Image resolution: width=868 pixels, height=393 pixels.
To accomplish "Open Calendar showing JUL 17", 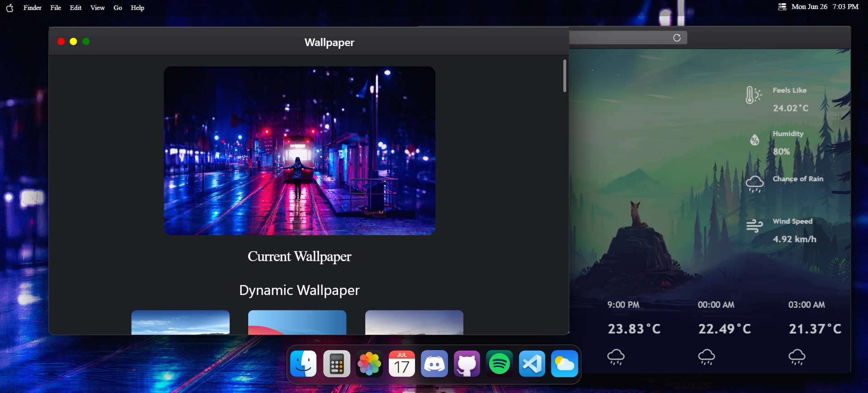I will [x=402, y=364].
